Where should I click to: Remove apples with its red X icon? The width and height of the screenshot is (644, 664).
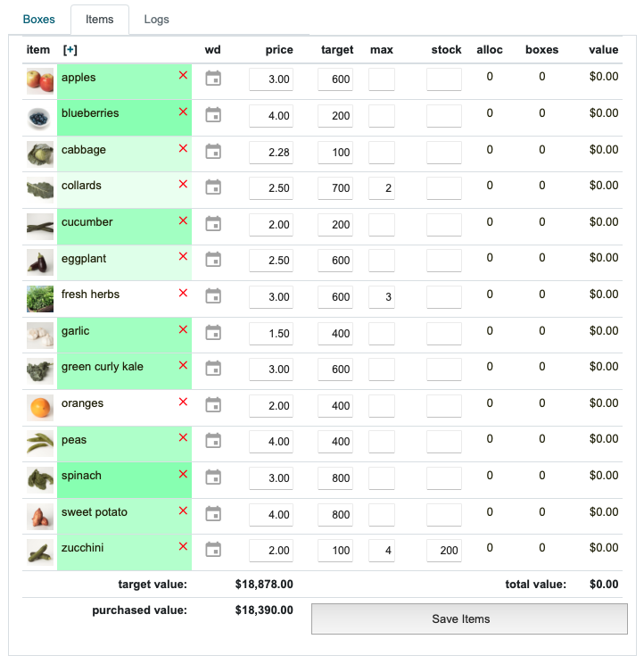coord(183,75)
